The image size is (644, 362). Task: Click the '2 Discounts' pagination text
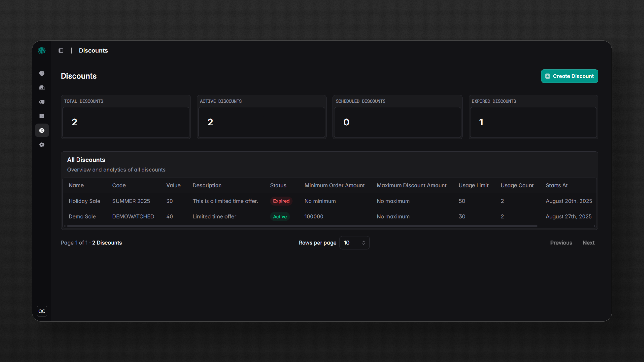[107, 243]
